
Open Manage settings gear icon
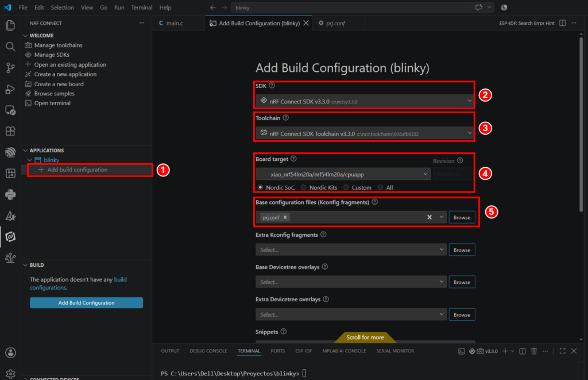[10, 374]
